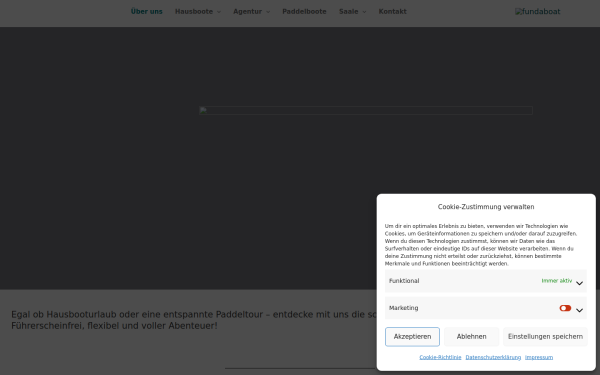This screenshot has height=375, width=600.
Task: Expand the Funktional cookie category
Action: point(579,283)
